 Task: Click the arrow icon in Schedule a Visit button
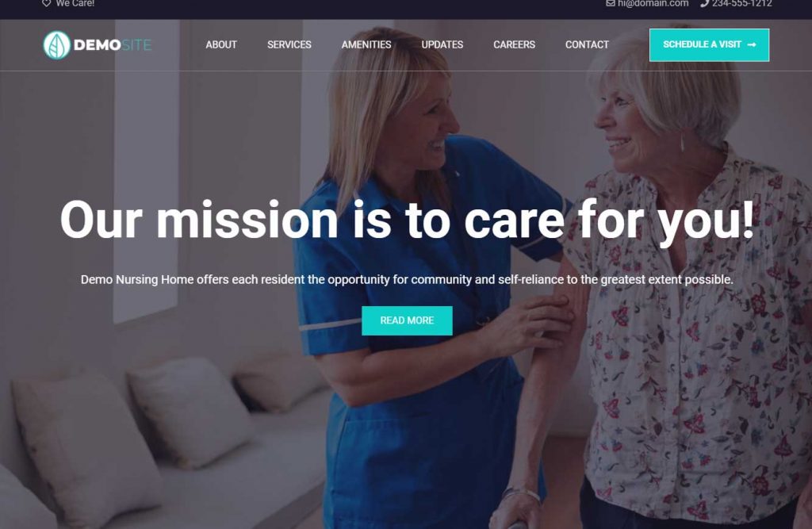tap(752, 44)
